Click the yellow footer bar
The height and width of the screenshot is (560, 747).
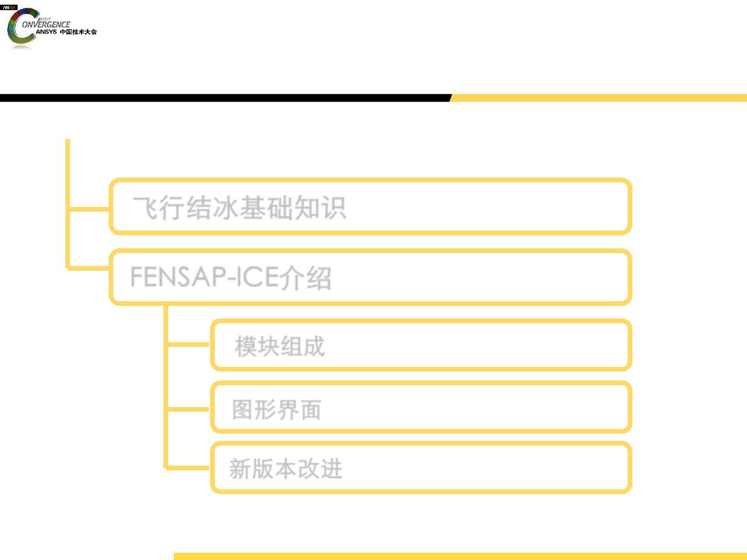click(460, 556)
